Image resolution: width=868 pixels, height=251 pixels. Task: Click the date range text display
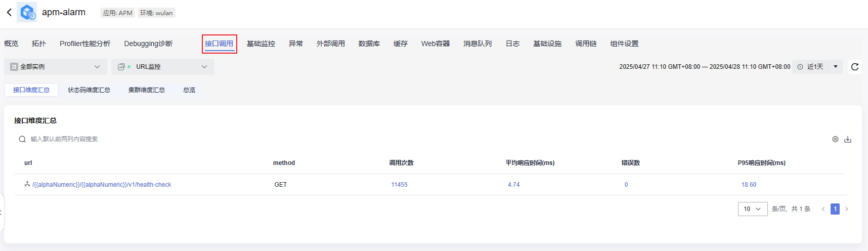tap(705, 67)
